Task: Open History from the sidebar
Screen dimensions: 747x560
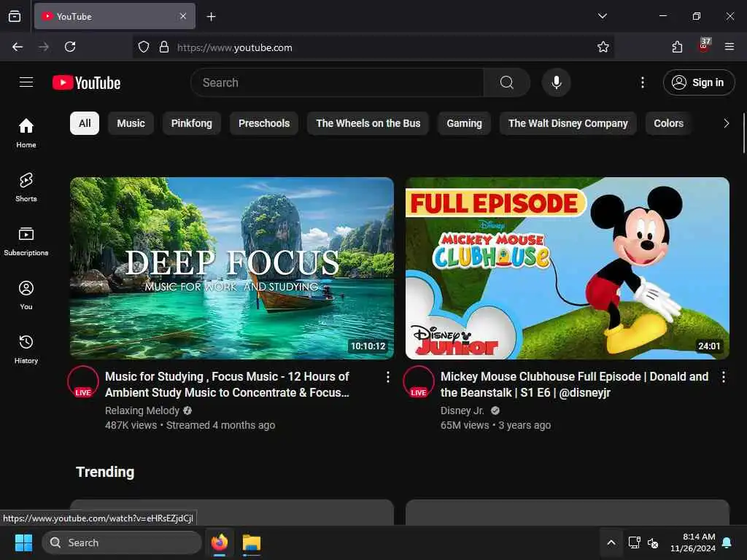Action: 26,349
